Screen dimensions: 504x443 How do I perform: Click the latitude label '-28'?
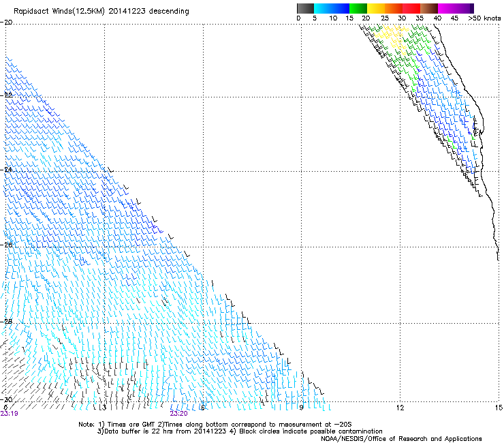click(x=6, y=321)
